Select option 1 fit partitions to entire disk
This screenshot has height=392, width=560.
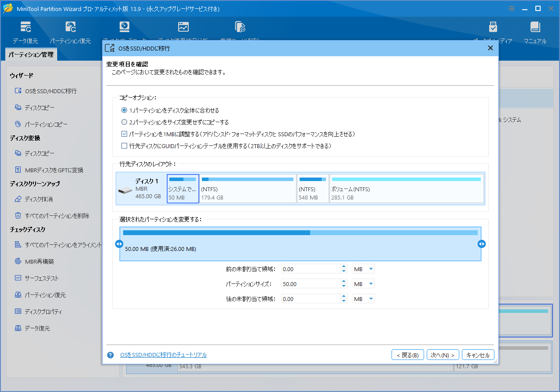[124, 110]
